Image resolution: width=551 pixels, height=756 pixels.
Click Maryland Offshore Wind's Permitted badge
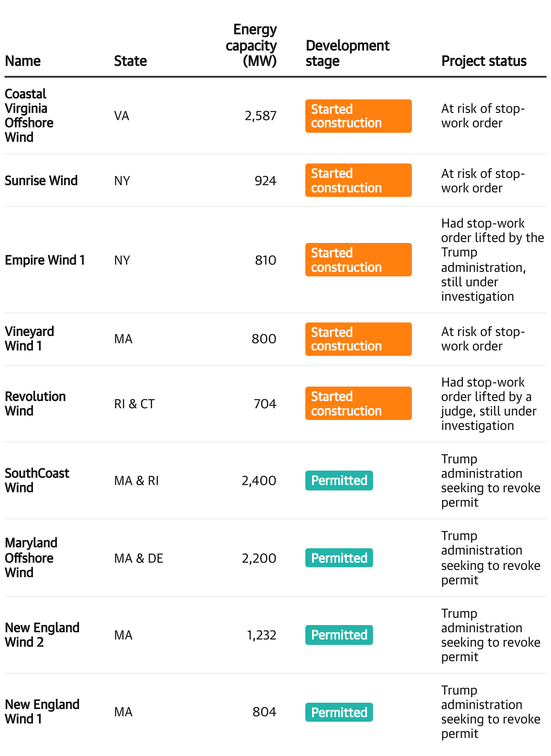pos(339,558)
